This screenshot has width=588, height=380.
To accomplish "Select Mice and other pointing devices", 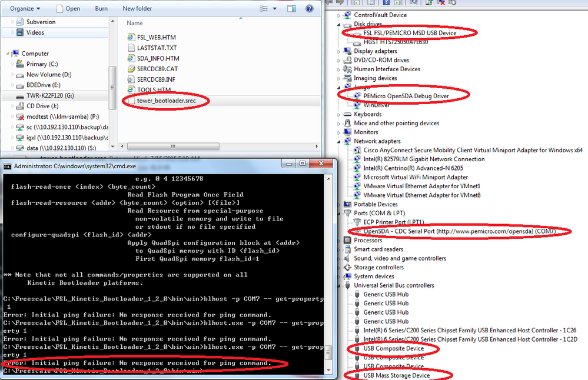I will click(x=396, y=123).
